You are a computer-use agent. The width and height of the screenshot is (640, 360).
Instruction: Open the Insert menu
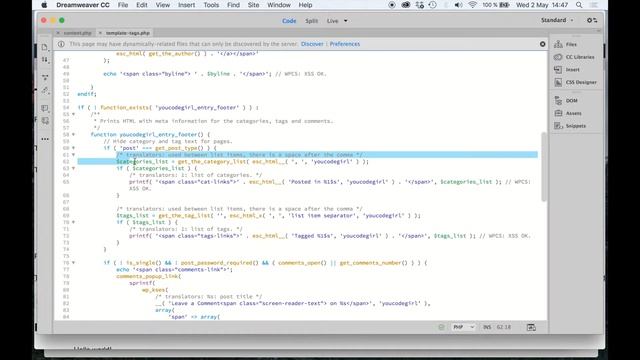click(x=186, y=5)
